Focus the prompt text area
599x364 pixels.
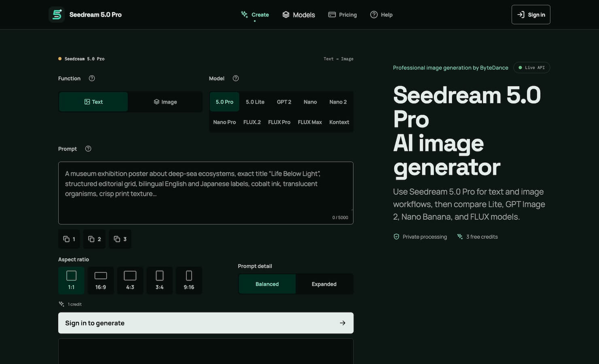(206, 193)
